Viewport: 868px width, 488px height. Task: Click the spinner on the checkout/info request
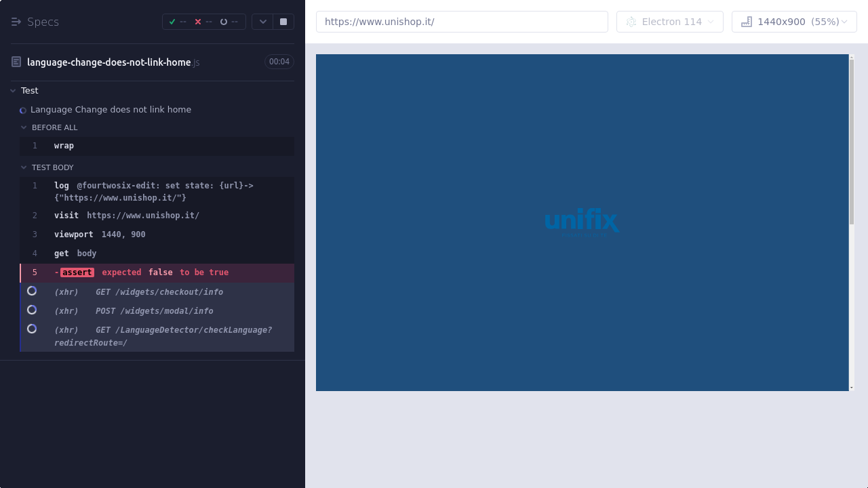(x=32, y=291)
